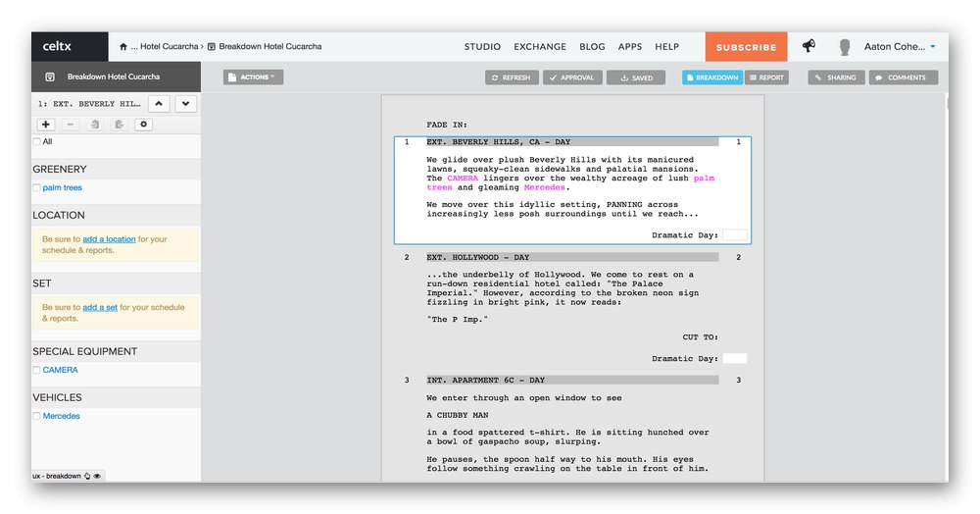Click the tagged word Mercedes in script
Screen dimensions: 980x514
click(544, 187)
